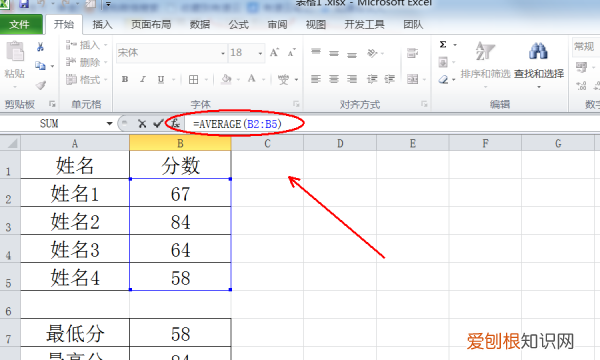Click the Clear eraser icon
This screenshot has height=360, width=600.
coord(443,79)
